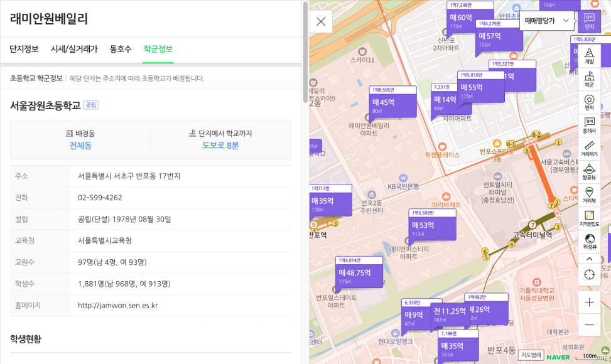This screenshot has height=364, width=611.
Task: Open the 지도범례 map legend
Action: (531, 355)
